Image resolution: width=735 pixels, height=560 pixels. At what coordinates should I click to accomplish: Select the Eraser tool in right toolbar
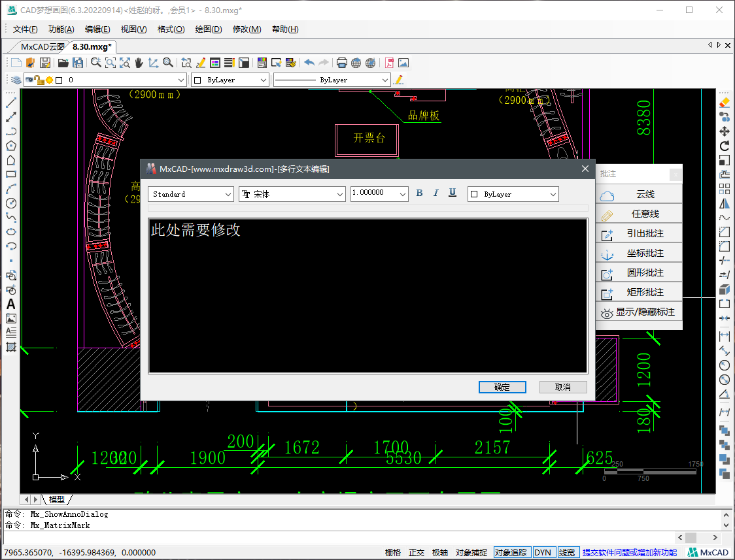725,102
